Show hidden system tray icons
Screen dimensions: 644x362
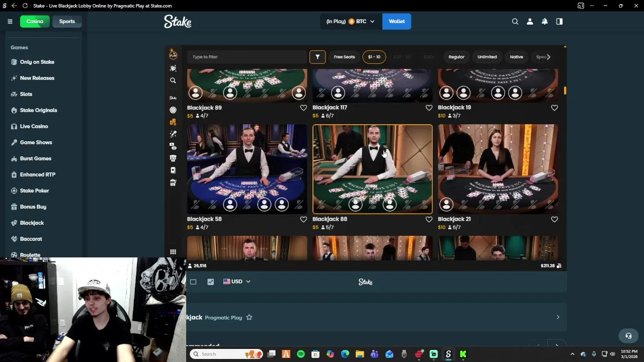tap(572, 354)
